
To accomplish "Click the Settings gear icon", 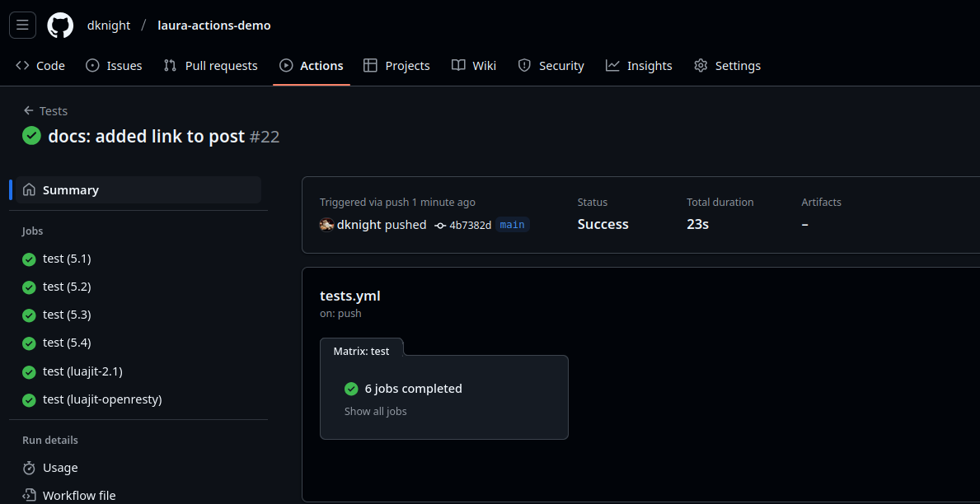I will [x=701, y=66].
